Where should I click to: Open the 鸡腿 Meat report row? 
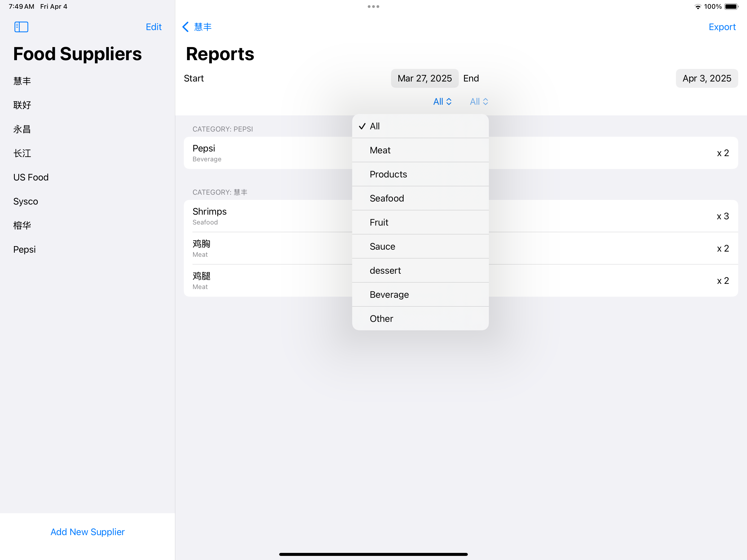pos(461,281)
